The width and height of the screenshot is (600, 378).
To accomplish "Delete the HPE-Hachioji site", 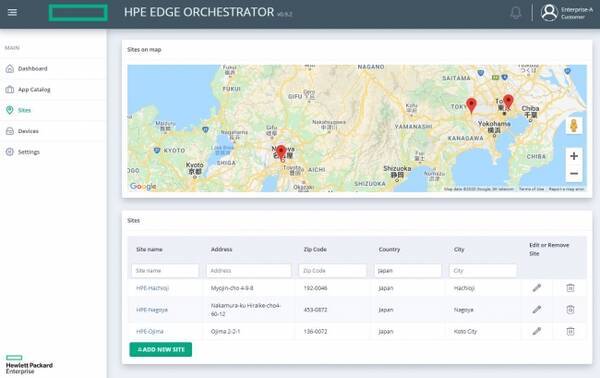I will tap(570, 288).
